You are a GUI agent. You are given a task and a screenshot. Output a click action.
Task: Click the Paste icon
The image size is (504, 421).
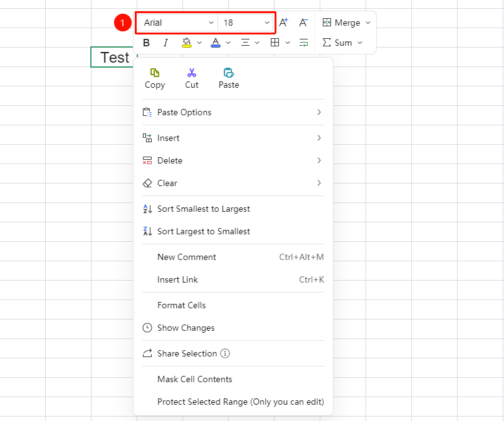click(229, 73)
